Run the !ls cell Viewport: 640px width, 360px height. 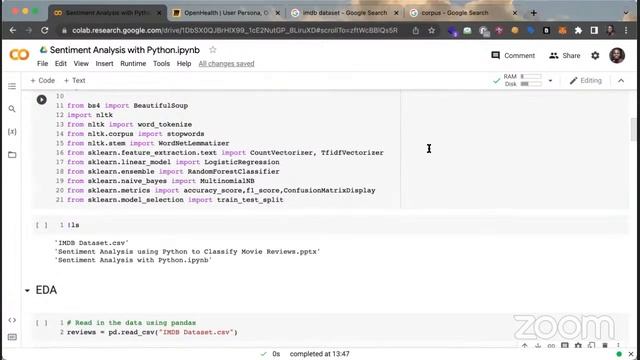[x=41, y=225]
